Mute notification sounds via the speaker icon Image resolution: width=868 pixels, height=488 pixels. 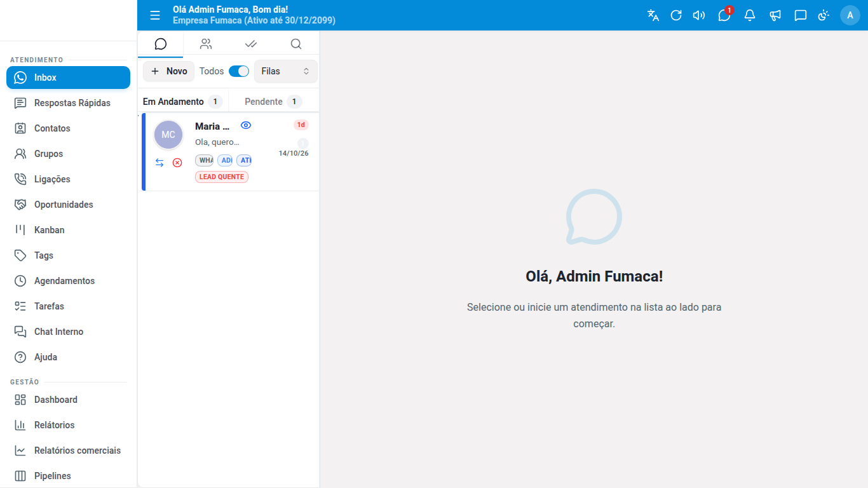tap(699, 15)
